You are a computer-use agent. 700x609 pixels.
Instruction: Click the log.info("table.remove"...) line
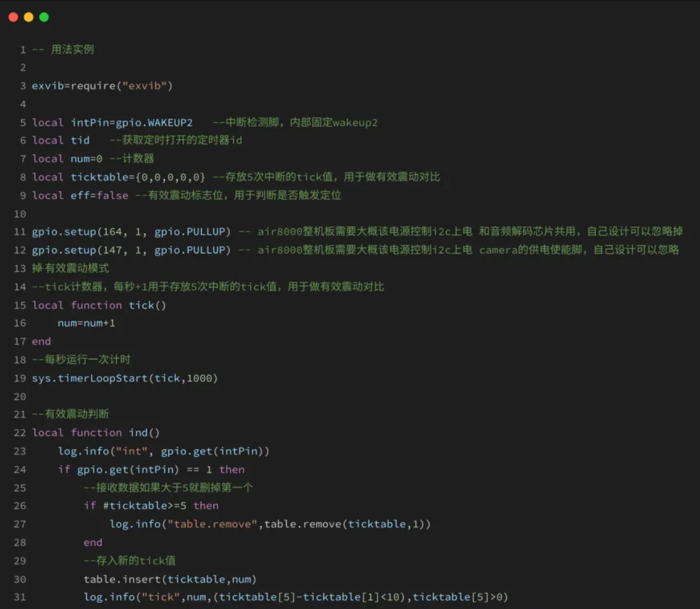[270, 524]
